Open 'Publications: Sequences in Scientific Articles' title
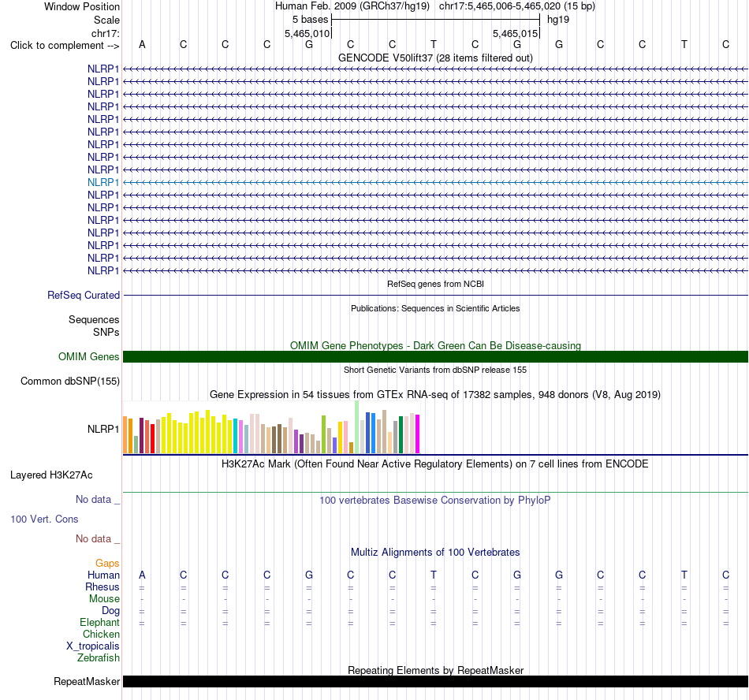This screenshot has width=749, height=700. (x=435, y=308)
